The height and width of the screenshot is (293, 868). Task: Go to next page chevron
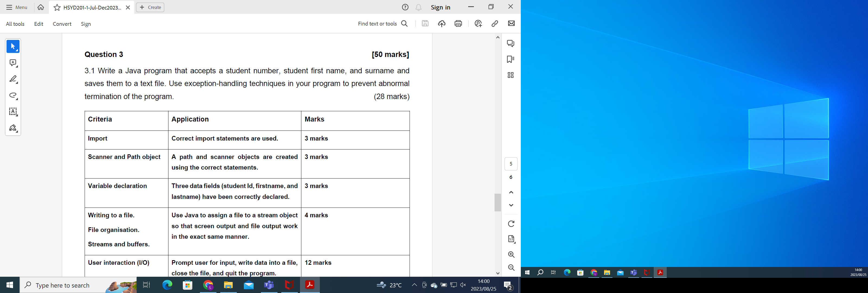[511, 205]
